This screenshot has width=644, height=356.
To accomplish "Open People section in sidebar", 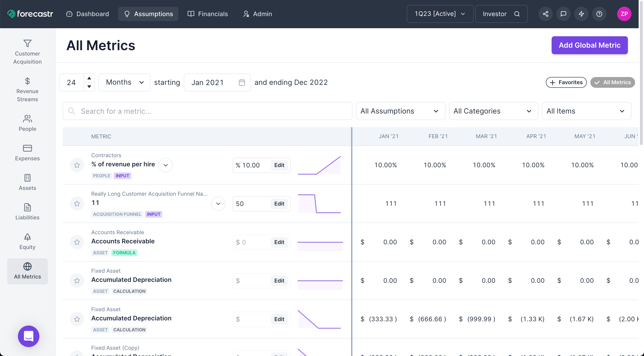I will click(28, 123).
